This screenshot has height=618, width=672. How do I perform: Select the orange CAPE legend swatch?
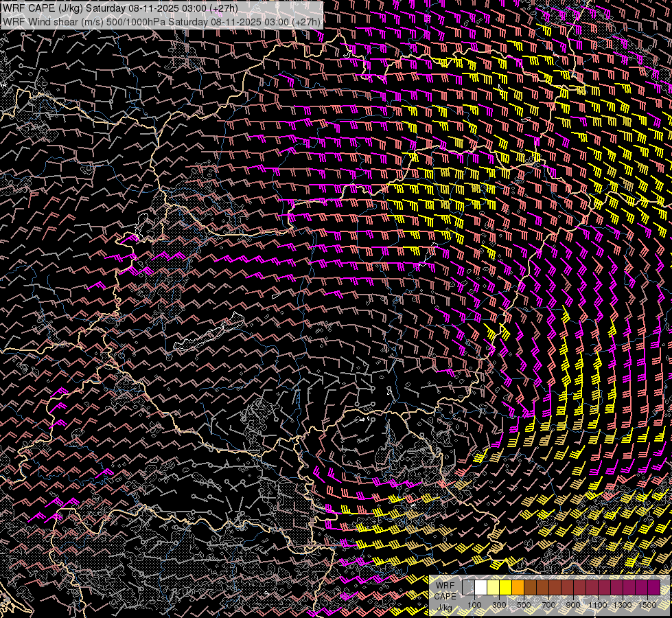[x=518, y=588]
